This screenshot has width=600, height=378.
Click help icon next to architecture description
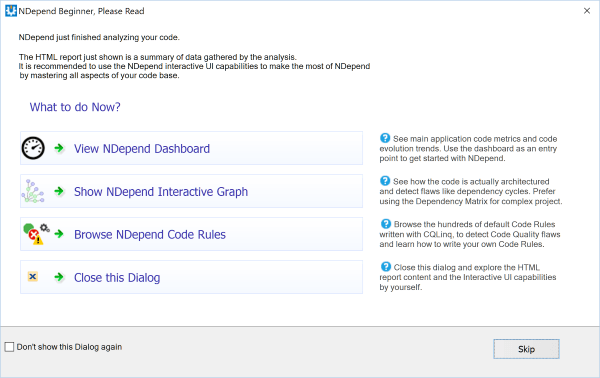[385, 181]
